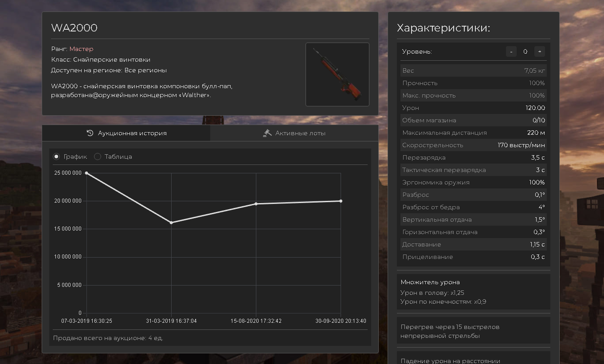
Task: Switch to the Активные лоты tab
Action: [294, 133]
